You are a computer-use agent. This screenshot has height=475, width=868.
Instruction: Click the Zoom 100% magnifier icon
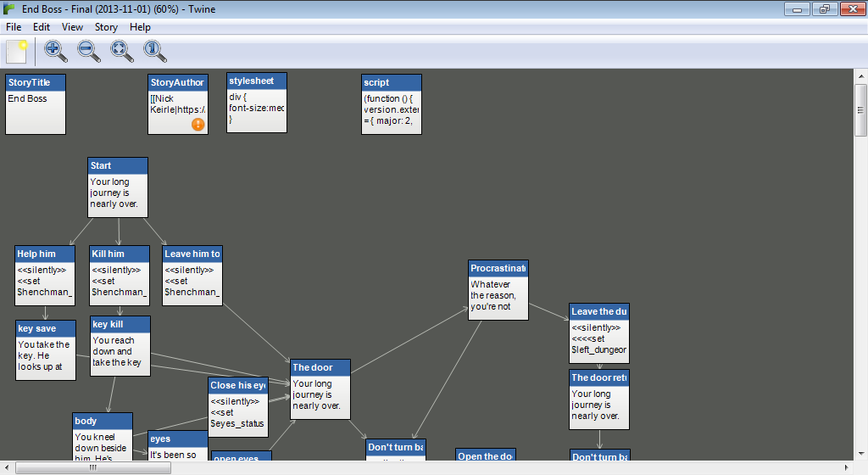154,52
